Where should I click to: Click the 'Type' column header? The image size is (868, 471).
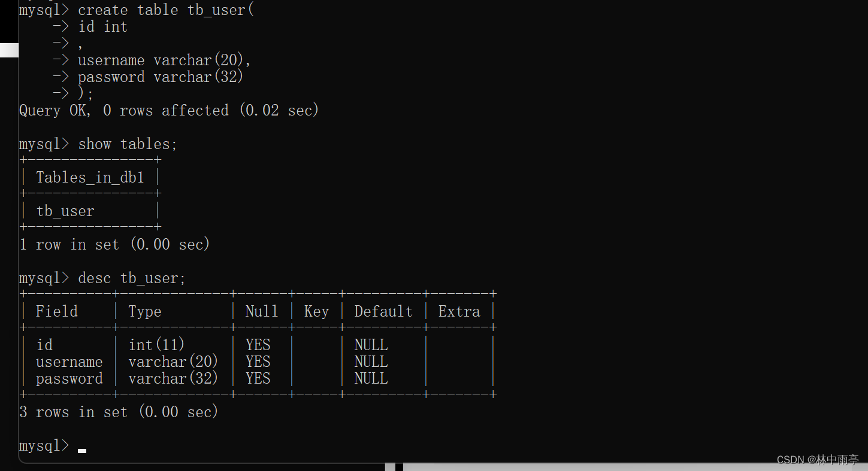(145, 312)
